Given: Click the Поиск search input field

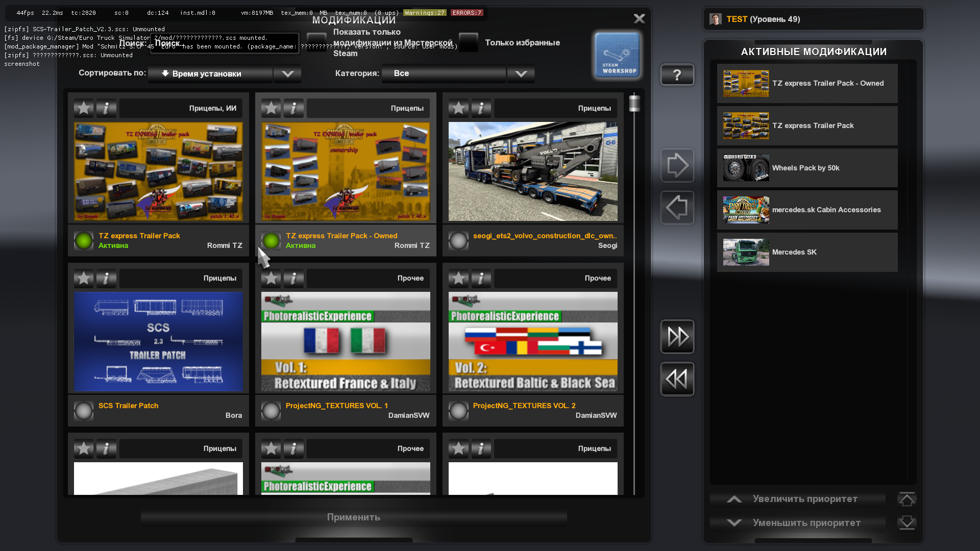Looking at the screenshot, I should tap(225, 43).
